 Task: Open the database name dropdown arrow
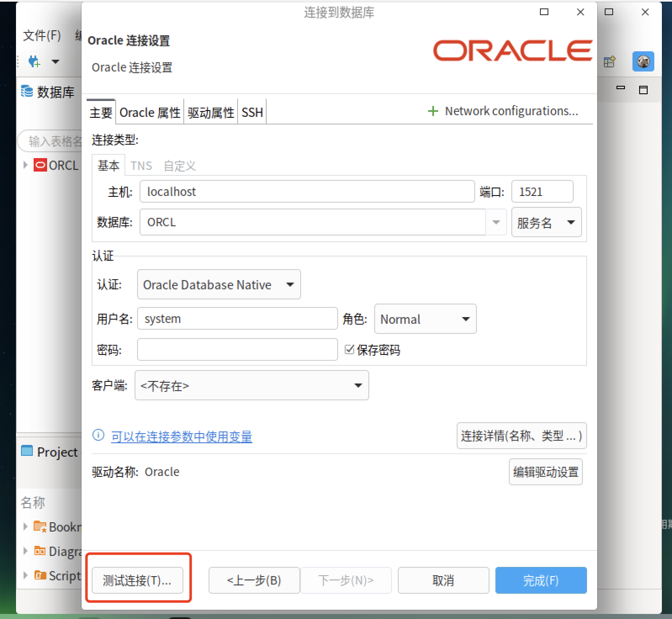[x=496, y=222]
